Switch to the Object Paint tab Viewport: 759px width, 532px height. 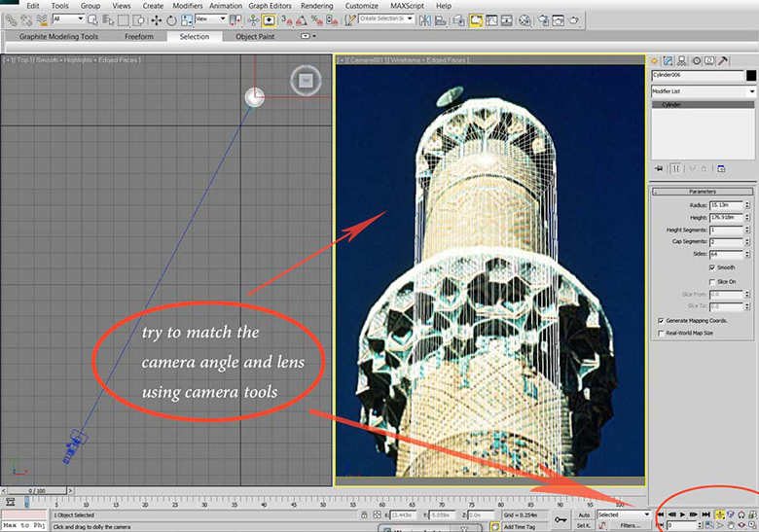pyautogui.click(x=255, y=37)
